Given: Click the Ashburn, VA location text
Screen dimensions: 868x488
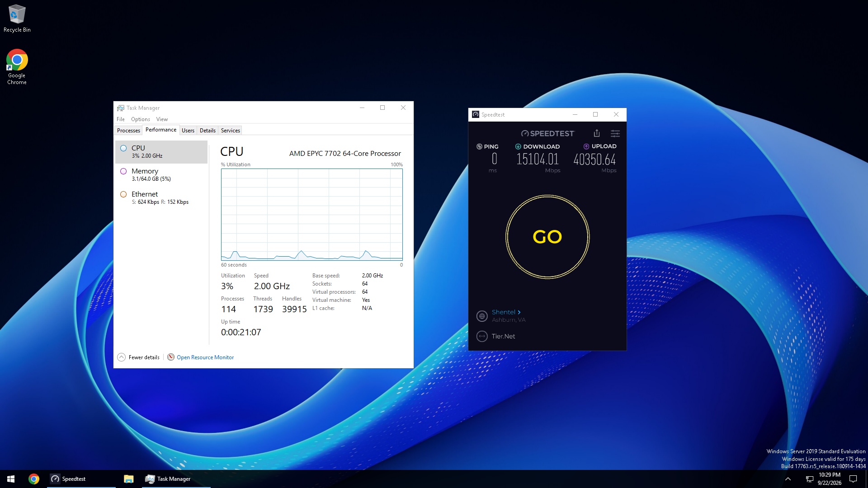Looking at the screenshot, I should (509, 320).
